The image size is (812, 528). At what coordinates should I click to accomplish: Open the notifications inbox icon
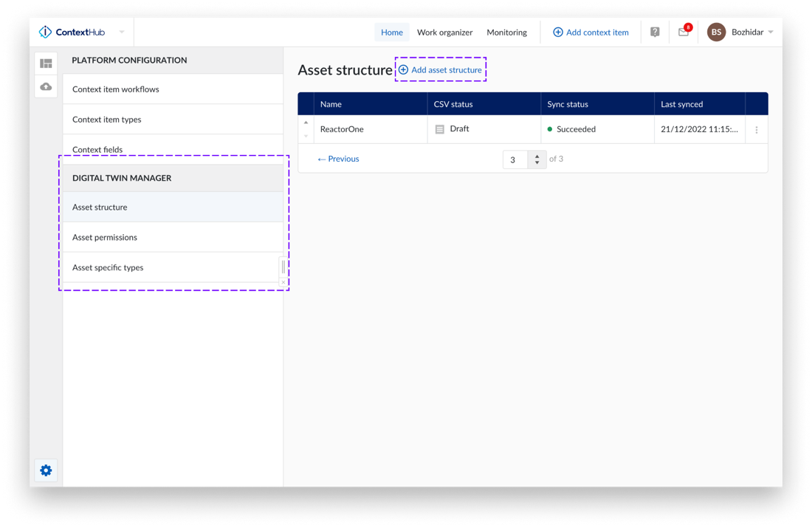684,32
